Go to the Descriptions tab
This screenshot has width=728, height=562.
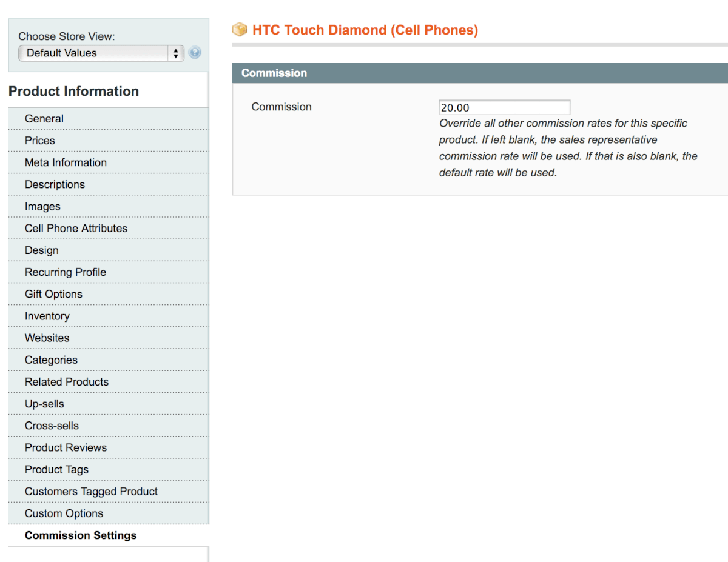click(x=55, y=184)
